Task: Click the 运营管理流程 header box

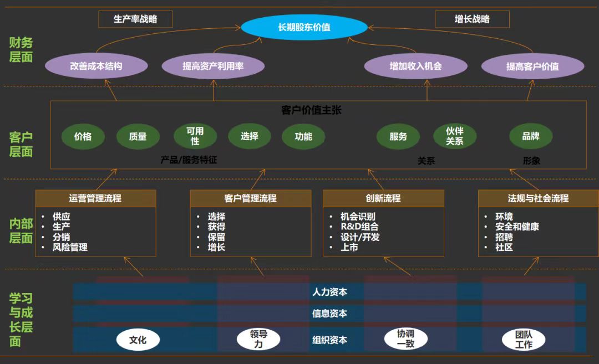Action: pos(95,198)
